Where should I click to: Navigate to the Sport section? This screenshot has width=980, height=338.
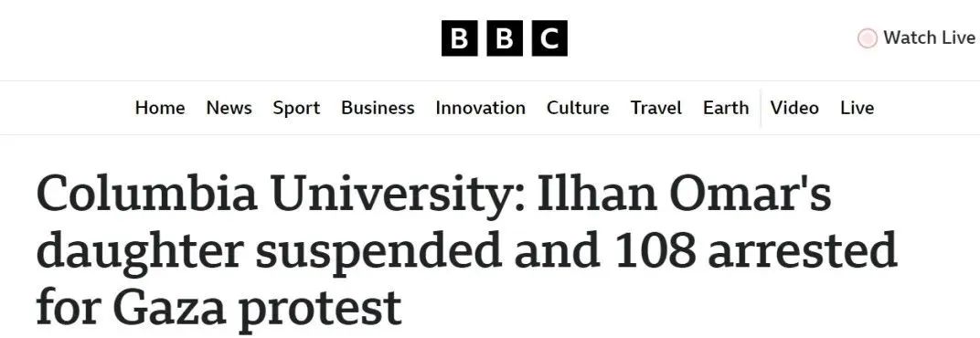pos(296,108)
